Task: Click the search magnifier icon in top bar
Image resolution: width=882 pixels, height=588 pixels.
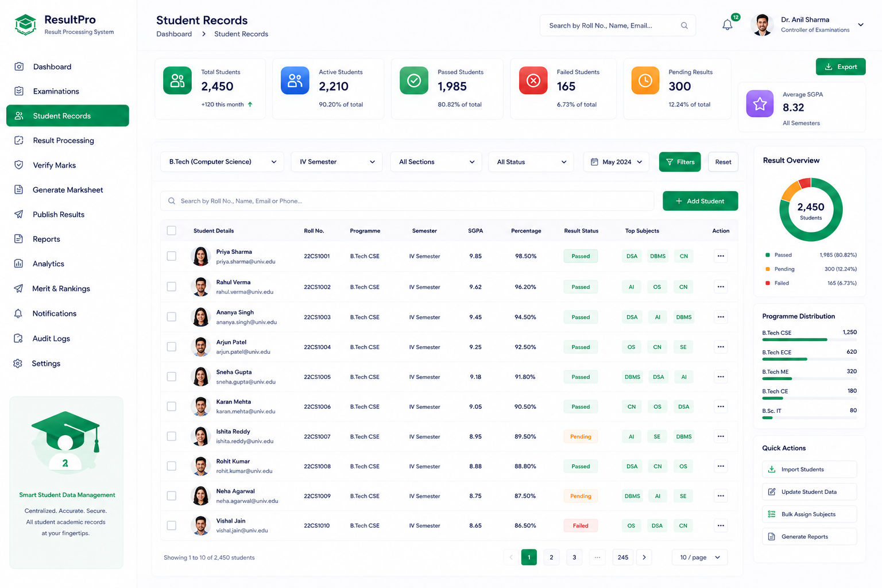Action: tap(684, 25)
